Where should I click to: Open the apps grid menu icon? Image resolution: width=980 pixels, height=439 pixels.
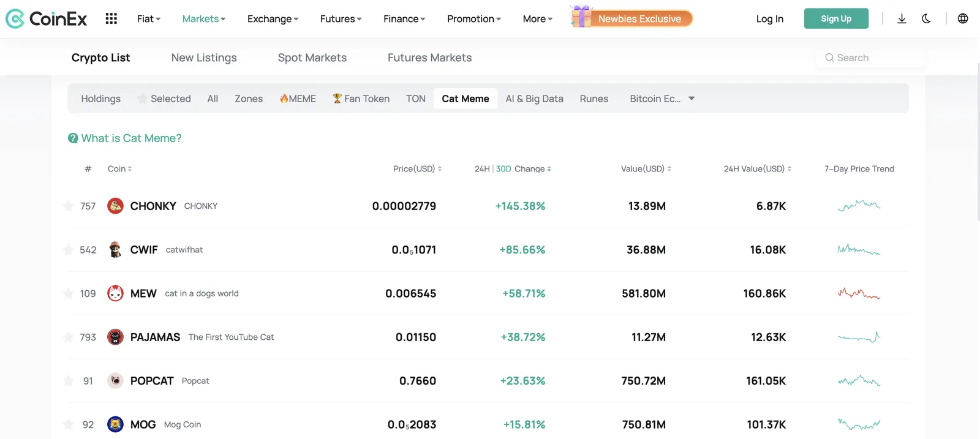111,19
